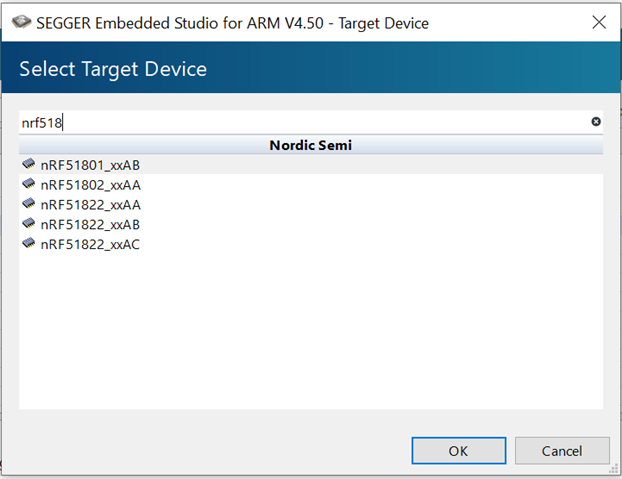The image size is (622, 479).
Task: Click the chip icon beside nRF51802_xxAA
Action: click(29, 184)
